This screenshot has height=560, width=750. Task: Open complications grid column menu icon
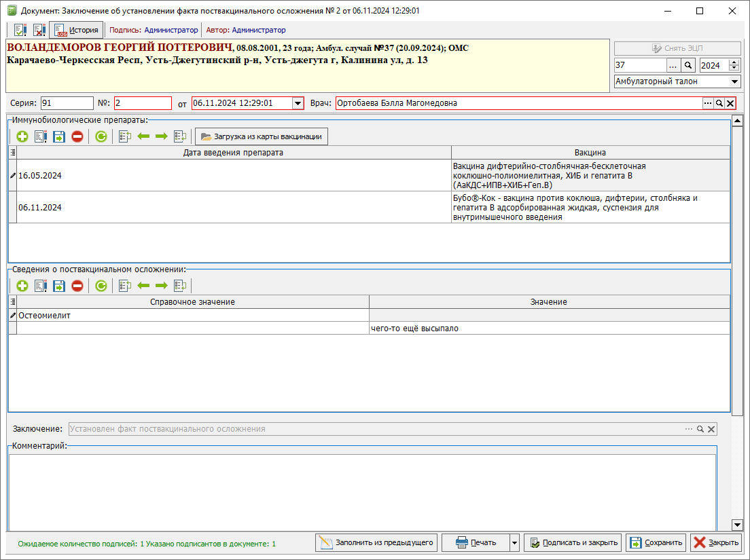[x=13, y=302]
